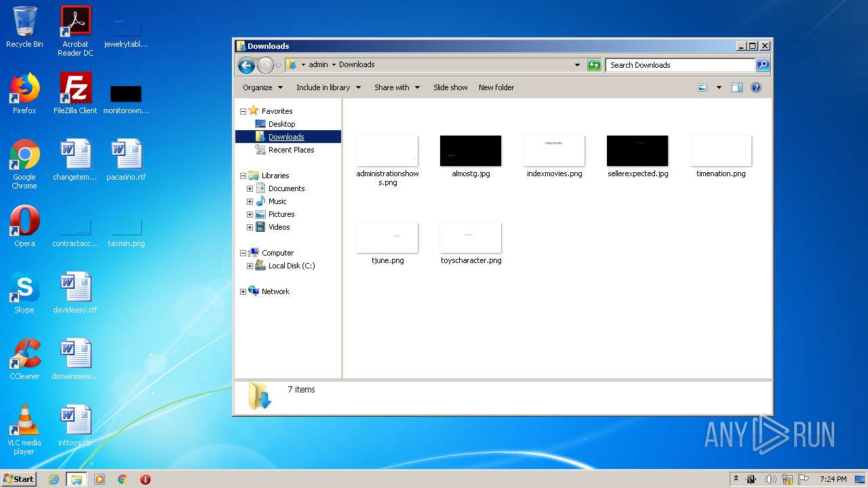Open the volume speaker tray icon
Viewport: 868px width, 488px height.
pyautogui.click(x=770, y=479)
